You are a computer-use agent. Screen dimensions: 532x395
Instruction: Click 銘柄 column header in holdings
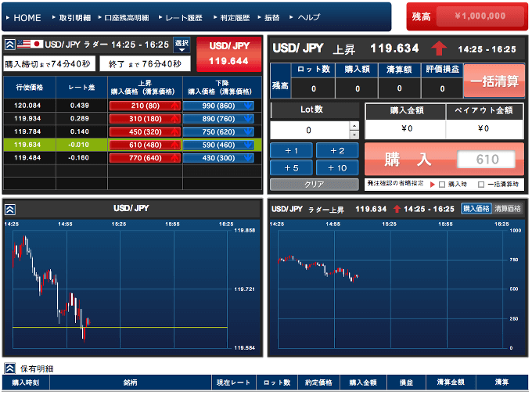pos(131,382)
